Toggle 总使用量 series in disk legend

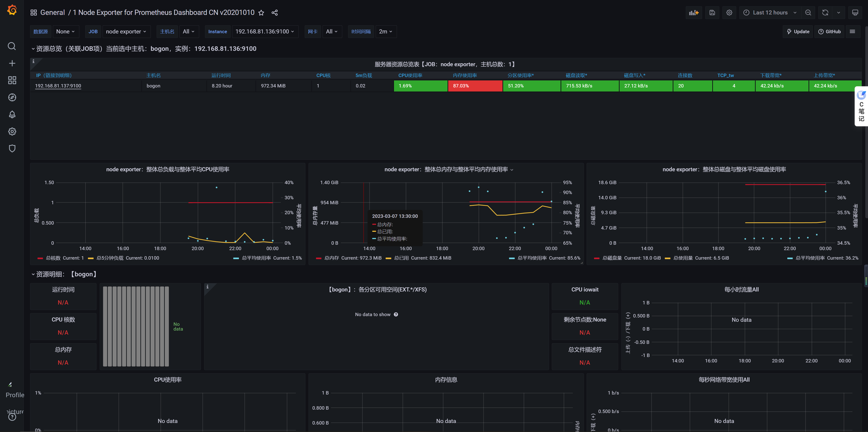click(683, 258)
